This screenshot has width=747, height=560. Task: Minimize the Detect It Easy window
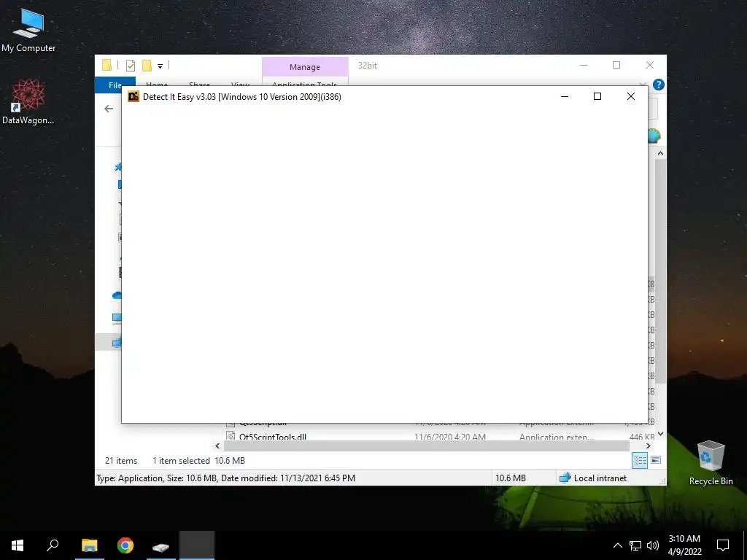pos(565,97)
